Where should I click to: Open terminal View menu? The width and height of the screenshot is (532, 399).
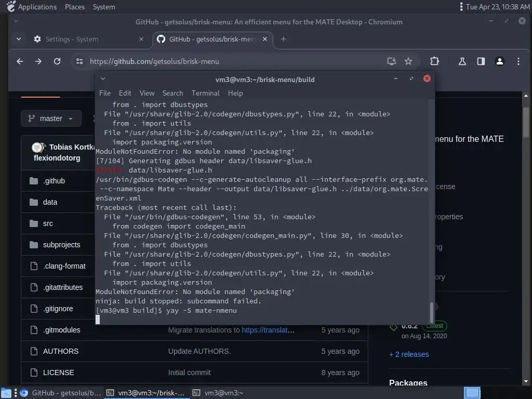[x=147, y=94]
